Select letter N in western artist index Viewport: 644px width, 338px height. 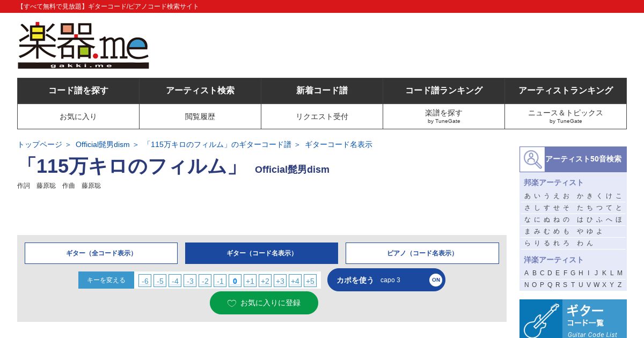[526, 285]
